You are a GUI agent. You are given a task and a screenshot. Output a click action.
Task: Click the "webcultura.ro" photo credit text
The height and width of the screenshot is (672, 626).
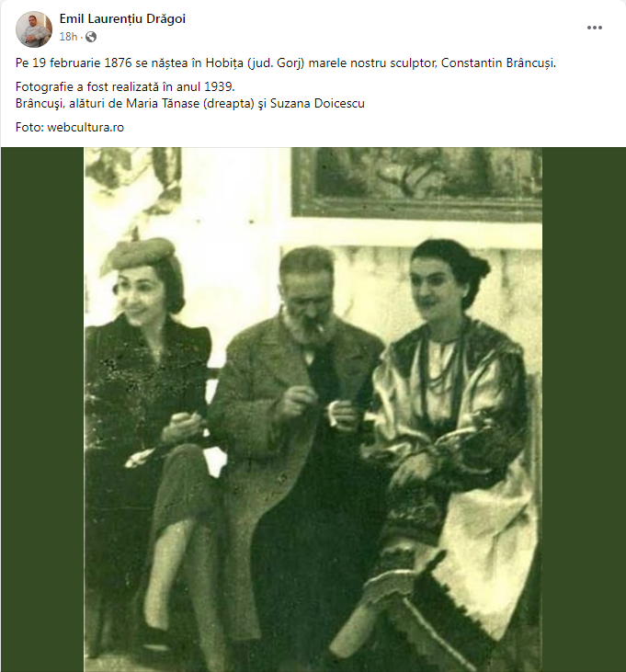[x=85, y=127]
